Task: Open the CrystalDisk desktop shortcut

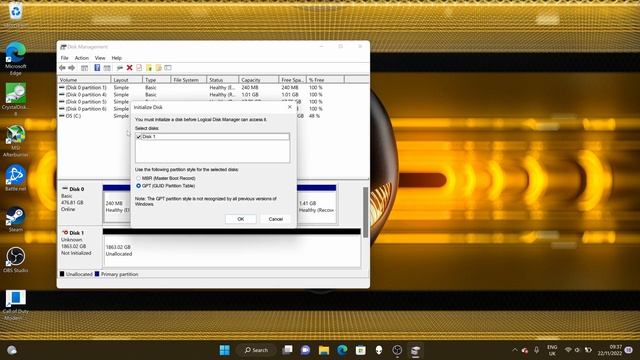Action: pyautogui.click(x=16, y=99)
